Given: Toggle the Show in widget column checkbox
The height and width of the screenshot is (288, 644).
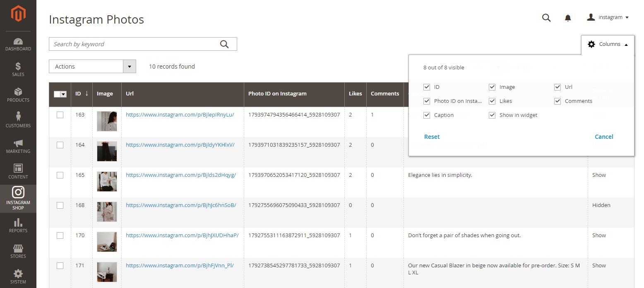Looking at the screenshot, I should coord(492,115).
